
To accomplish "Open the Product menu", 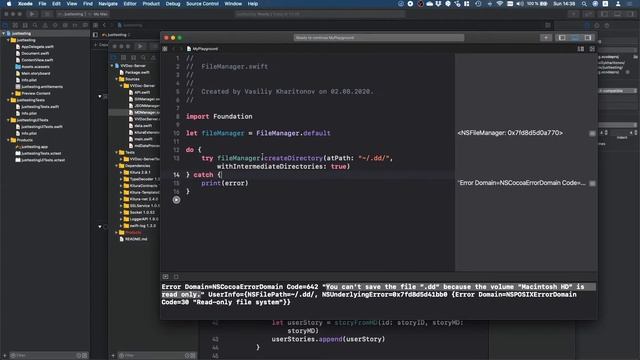I will point(151,4).
